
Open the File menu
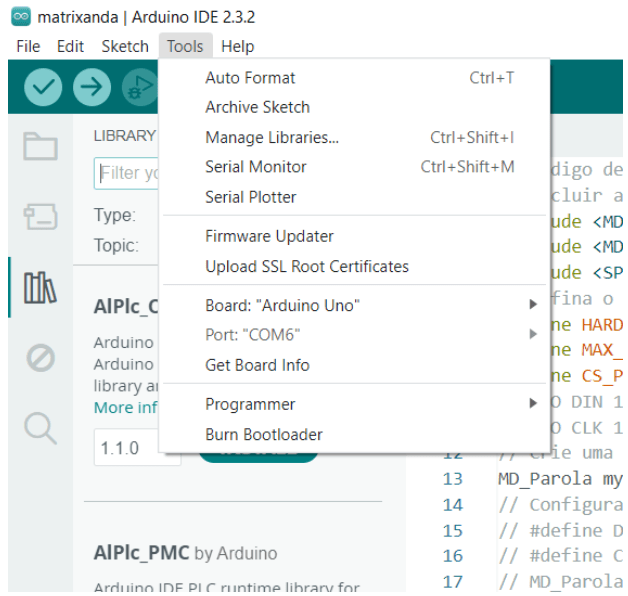tap(28, 46)
